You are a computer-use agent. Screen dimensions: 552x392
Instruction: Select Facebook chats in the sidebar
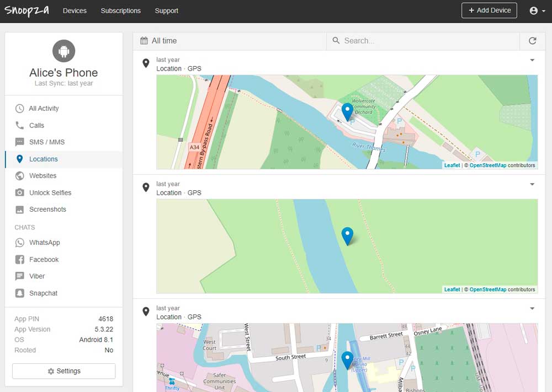click(x=44, y=260)
